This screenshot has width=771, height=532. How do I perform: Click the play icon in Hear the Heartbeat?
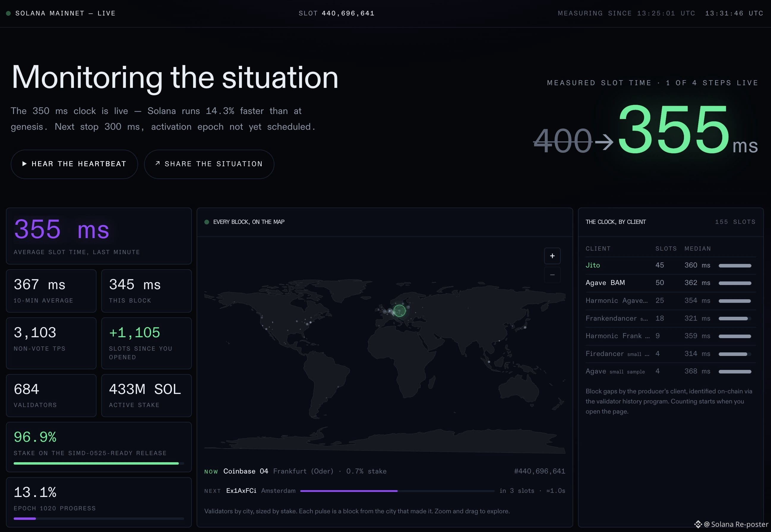point(24,164)
